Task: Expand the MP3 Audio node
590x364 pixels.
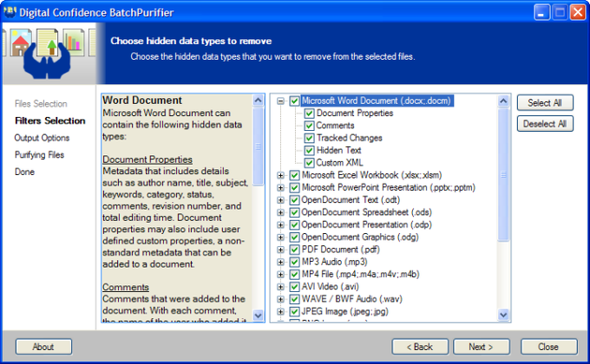Action: coord(280,262)
